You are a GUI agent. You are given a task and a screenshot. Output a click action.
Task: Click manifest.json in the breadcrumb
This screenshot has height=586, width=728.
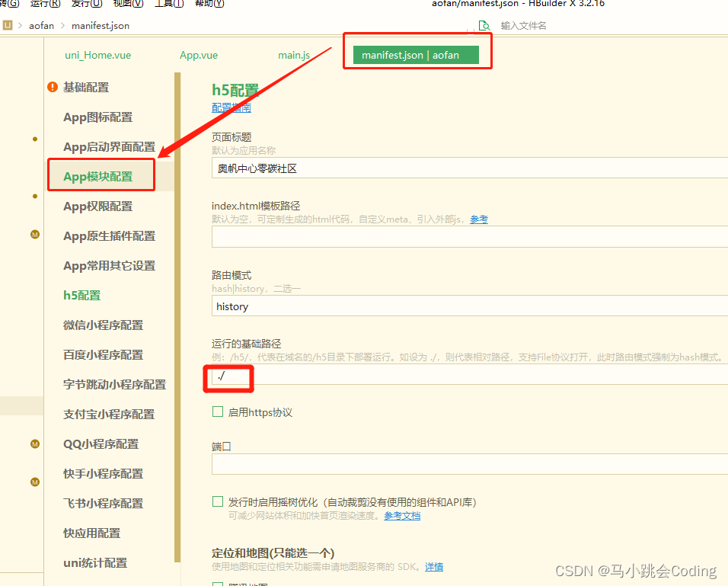tap(101, 26)
